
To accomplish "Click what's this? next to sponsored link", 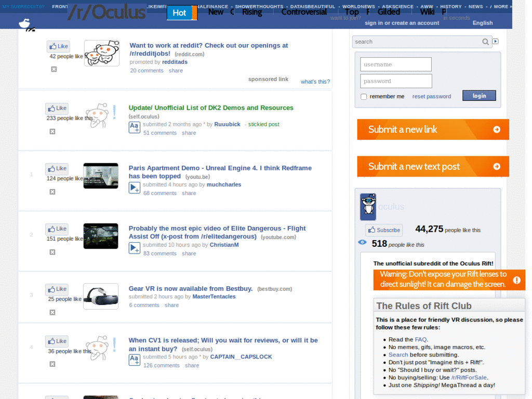I will click(x=315, y=82).
